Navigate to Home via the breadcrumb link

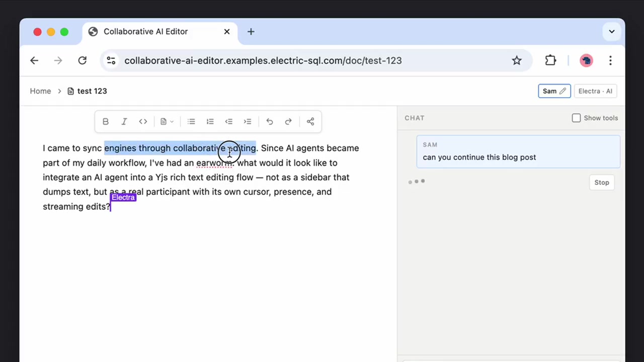pyautogui.click(x=40, y=91)
